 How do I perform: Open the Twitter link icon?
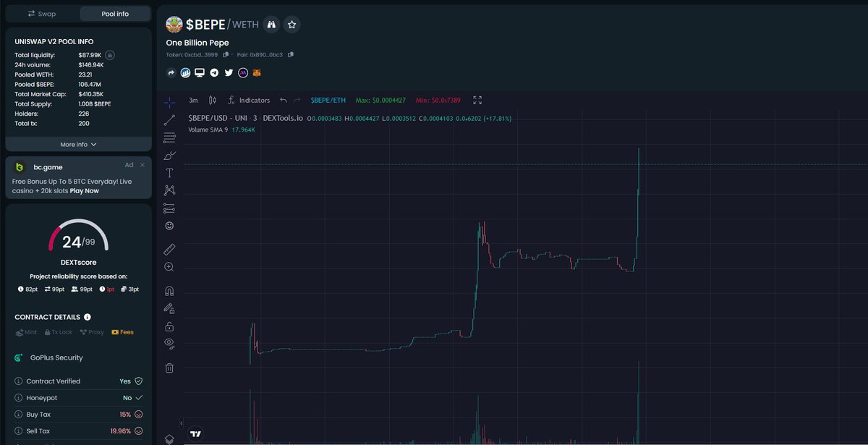coord(229,73)
